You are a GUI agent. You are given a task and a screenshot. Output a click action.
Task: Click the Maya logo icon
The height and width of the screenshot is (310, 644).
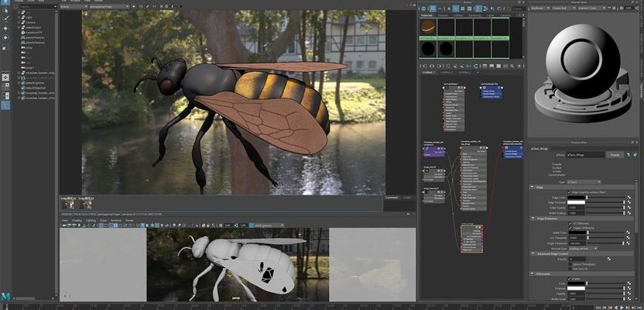tap(5, 297)
